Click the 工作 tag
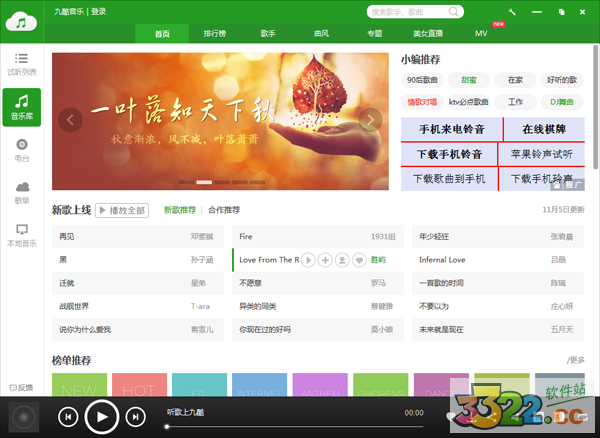Screen dimensions: 600x438 (515, 102)
